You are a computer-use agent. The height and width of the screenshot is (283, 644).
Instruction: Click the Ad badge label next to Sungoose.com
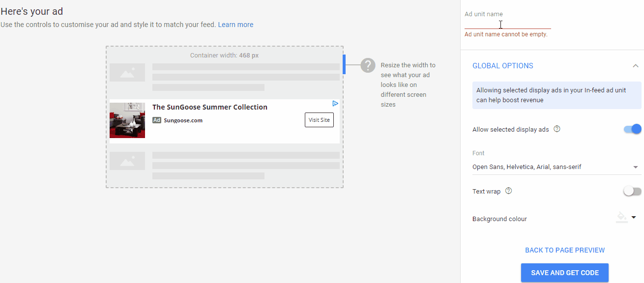coord(157,120)
